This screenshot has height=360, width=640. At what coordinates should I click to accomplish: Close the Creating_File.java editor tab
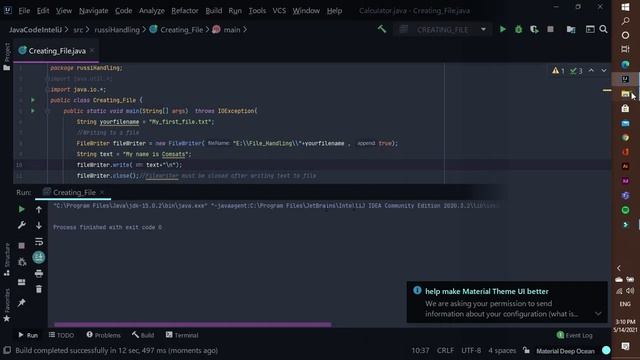(92, 51)
